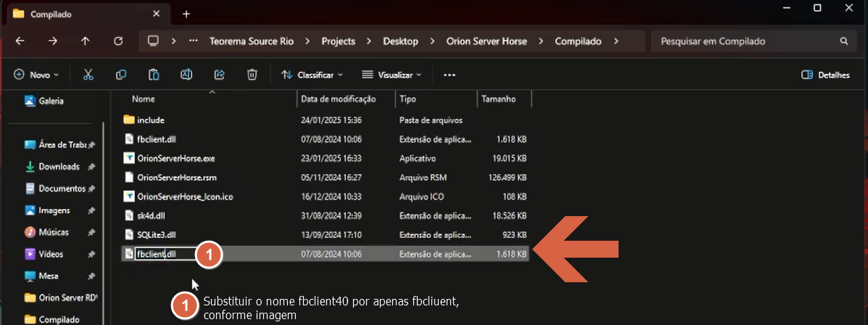This screenshot has height=325, width=868.
Task: Open the Classificar sort dropdown
Action: pyautogui.click(x=313, y=75)
